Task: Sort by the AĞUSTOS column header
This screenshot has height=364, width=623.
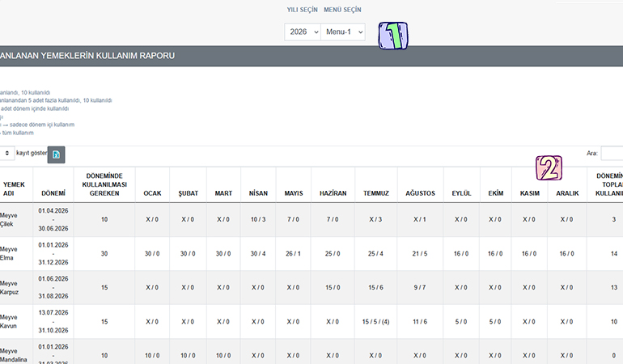Action: click(x=421, y=193)
